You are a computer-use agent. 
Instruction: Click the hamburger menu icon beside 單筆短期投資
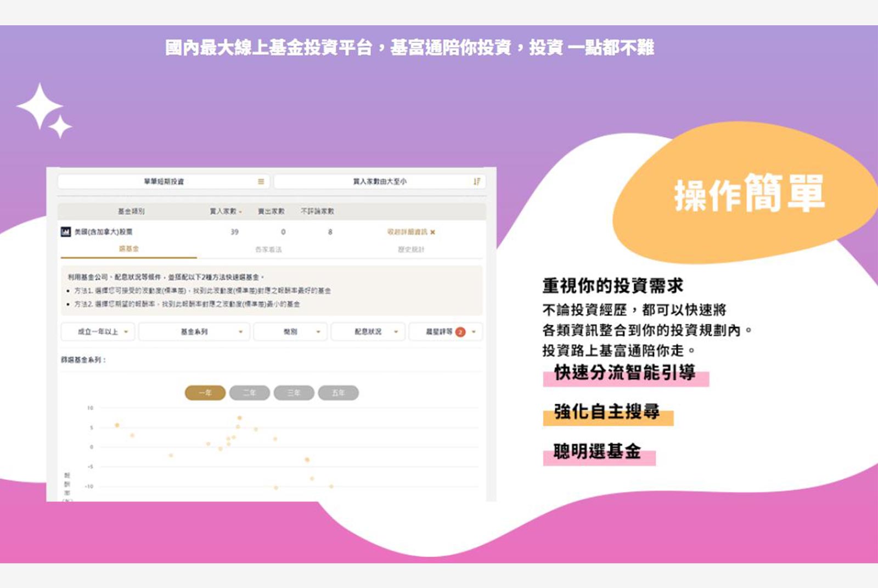[x=261, y=182]
